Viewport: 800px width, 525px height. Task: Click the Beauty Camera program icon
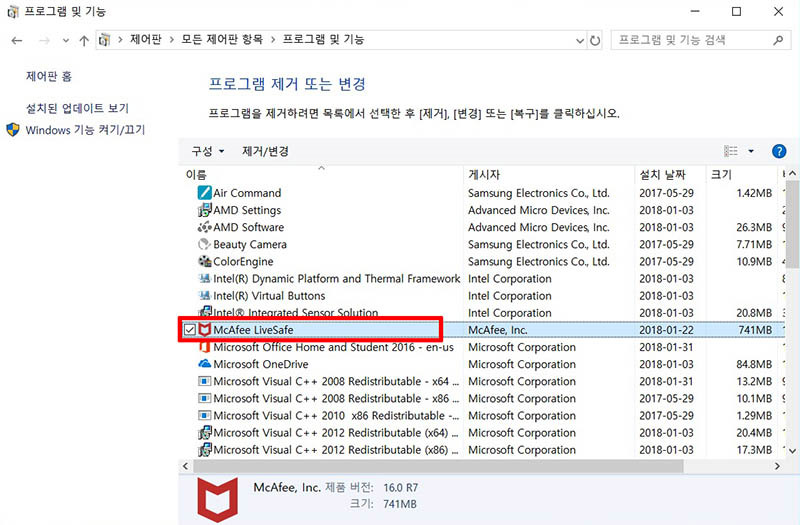[205, 244]
